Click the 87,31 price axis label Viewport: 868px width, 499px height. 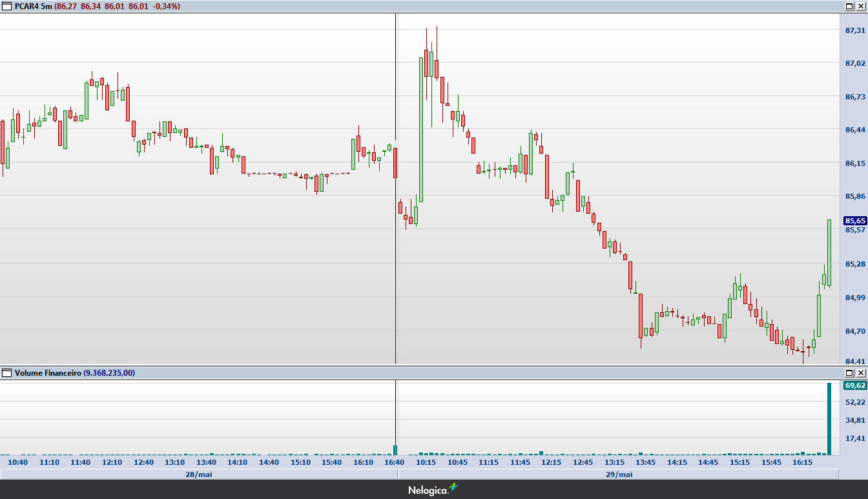(x=854, y=30)
